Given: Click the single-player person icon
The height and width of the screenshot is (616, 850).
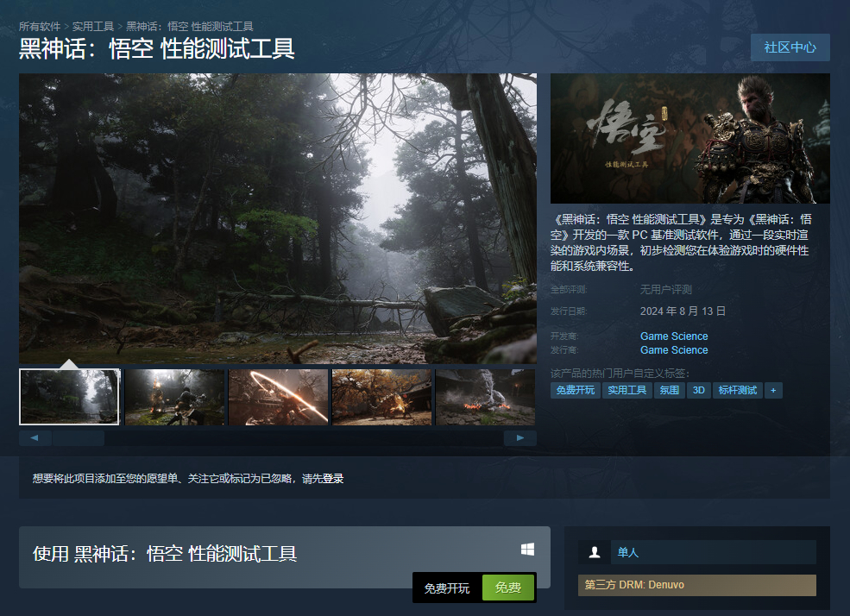Looking at the screenshot, I should [x=594, y=552].
